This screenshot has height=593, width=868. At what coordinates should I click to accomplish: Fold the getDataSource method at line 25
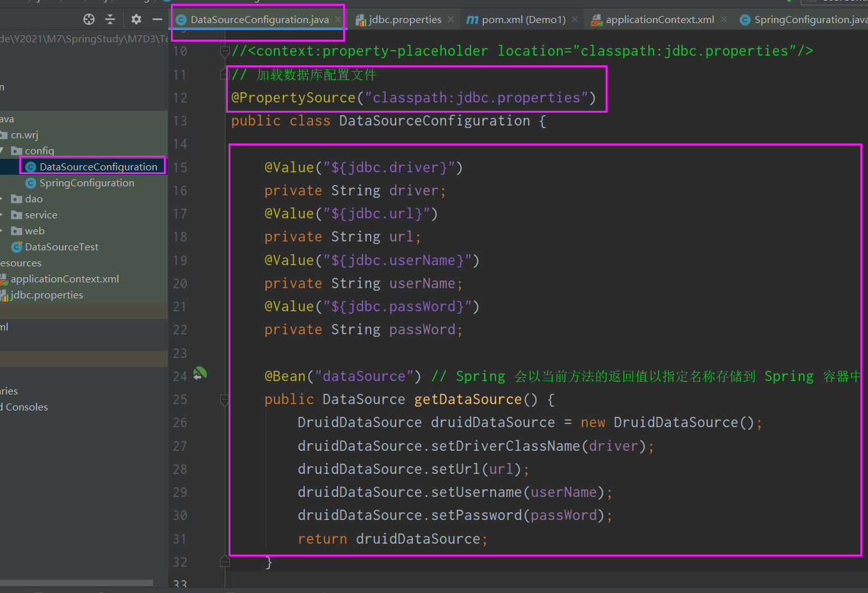[x=225, y=400]
